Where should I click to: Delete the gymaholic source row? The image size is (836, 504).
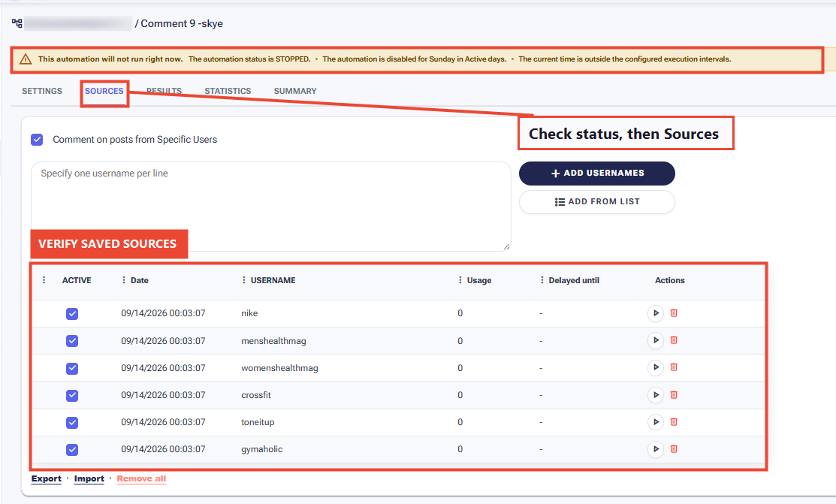click(674, 449)
